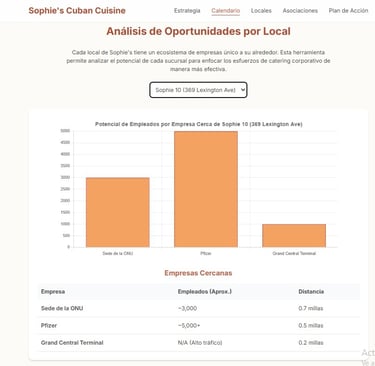The image size is (375, 366).
Task: Open the Locales navigation link
Action: [261, 11]
